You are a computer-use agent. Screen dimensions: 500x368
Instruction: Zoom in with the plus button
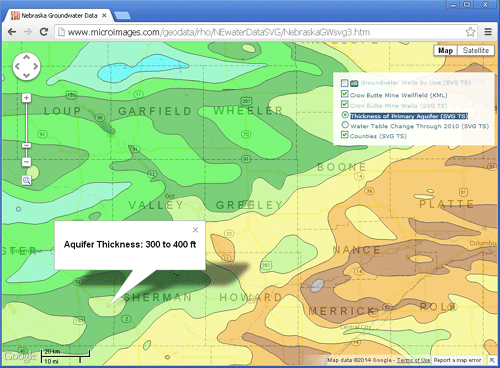[x=26, y=98]
